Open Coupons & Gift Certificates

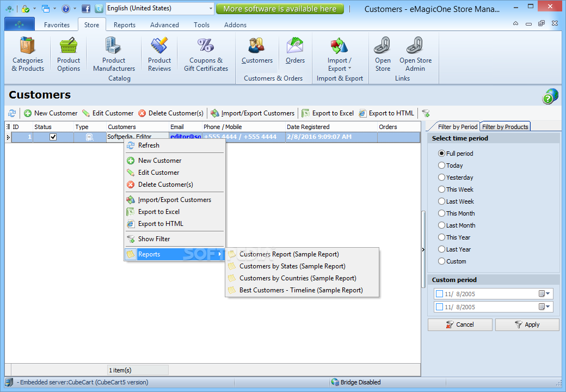tap(206, 54)
